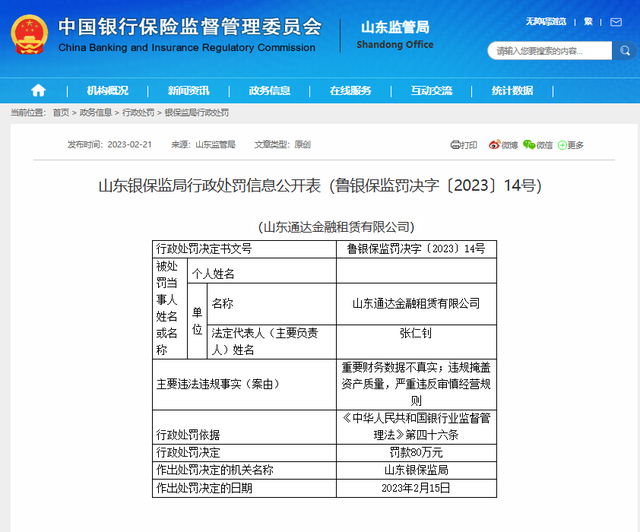Open the 统计数据 menu
Screen dimensions: 640x532
tap(512, 90)
